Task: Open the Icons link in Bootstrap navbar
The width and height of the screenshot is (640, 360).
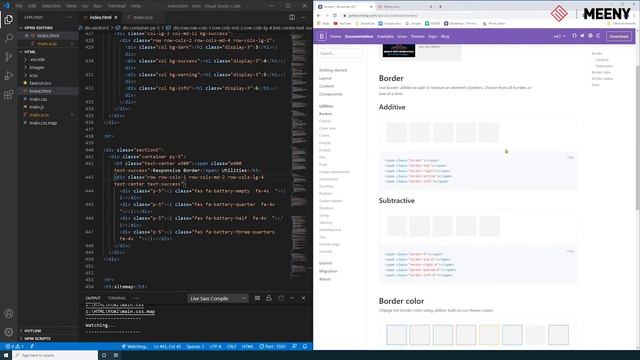Action: (402, 36)
